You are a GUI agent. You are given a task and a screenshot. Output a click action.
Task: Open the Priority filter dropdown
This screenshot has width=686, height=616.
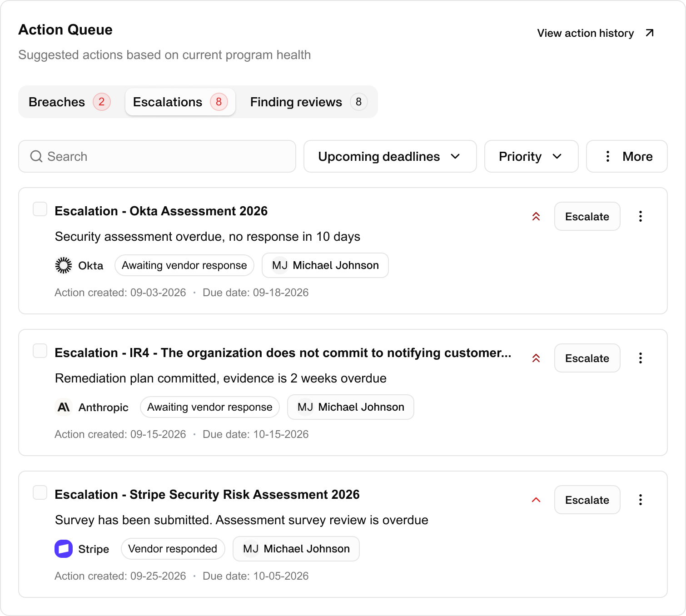[x=531, y=156]
